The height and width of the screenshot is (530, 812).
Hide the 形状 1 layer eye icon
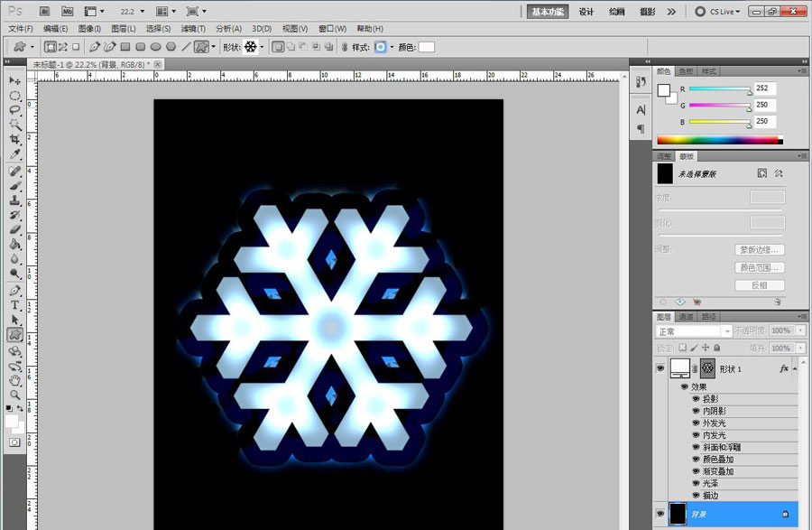[x=660, y=367]
